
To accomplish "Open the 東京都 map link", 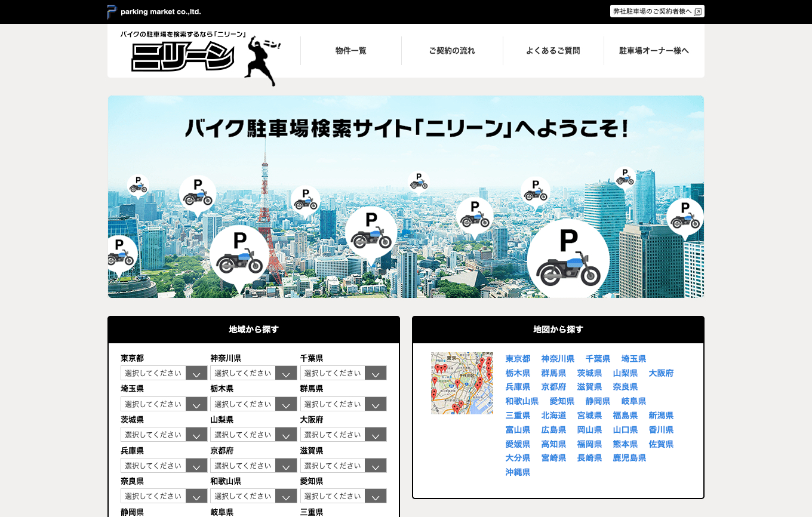I will 518,359.
